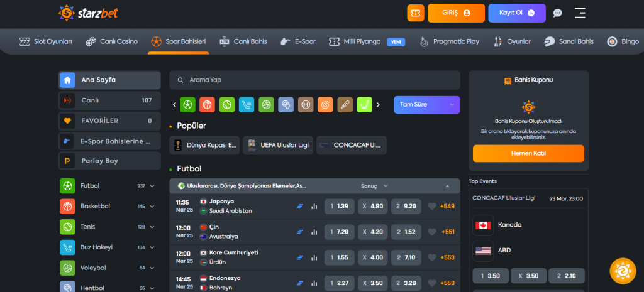The height and width of the screenshot is (292, 644).
Task: Select the handball icon in the sports carousel
Action: [x=286, y=105]
